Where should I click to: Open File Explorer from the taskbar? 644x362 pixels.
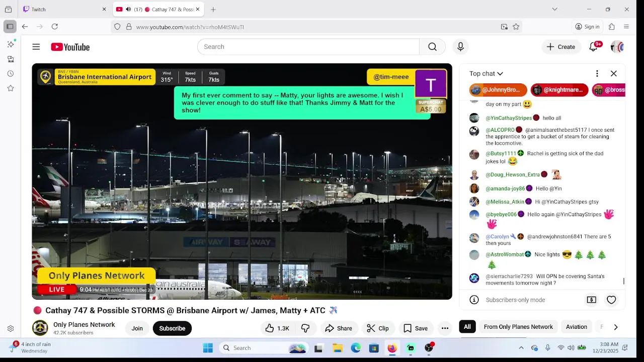pos(338,348)
